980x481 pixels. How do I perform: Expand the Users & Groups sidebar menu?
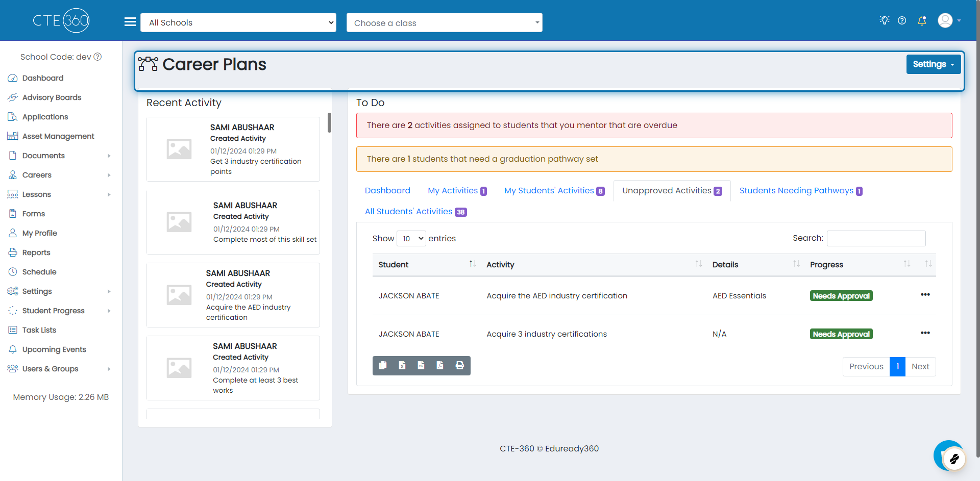[61, 369]
